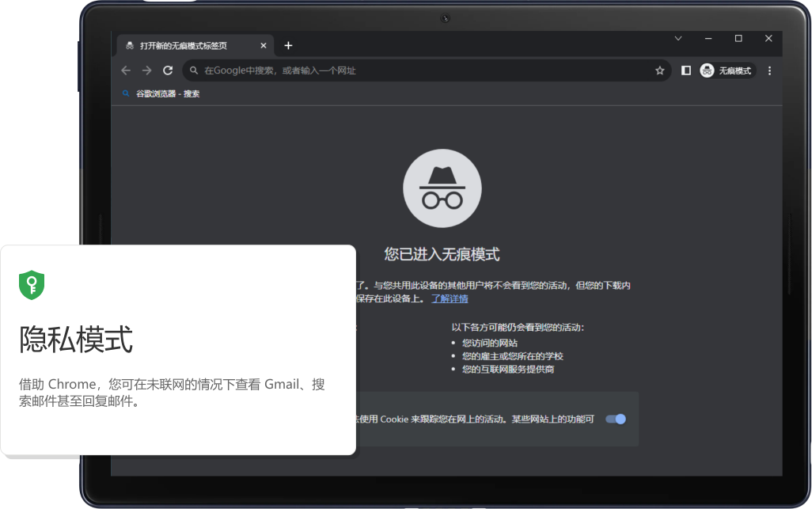Open the Chrome three-dot menu

point(769,70)
